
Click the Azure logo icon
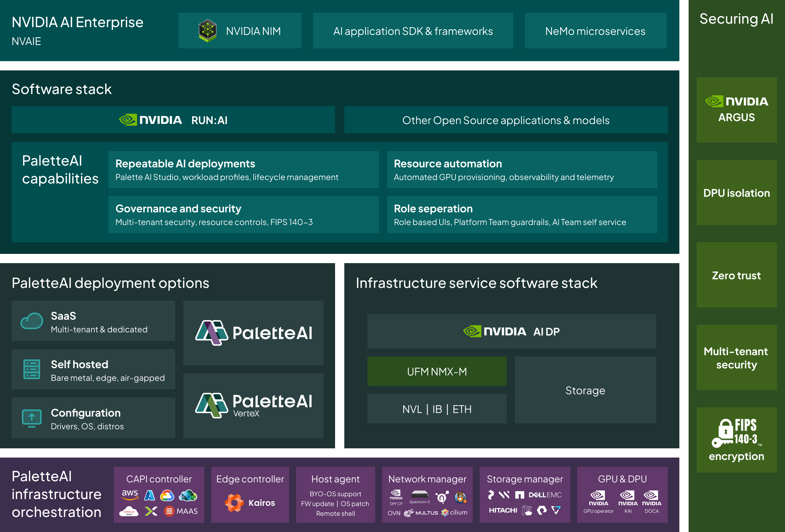(149, 495)
